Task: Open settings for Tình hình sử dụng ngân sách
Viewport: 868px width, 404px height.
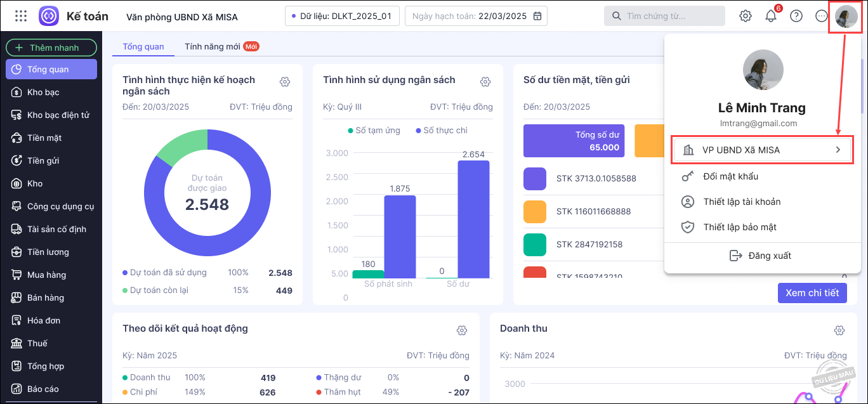Action: point(485,82)
